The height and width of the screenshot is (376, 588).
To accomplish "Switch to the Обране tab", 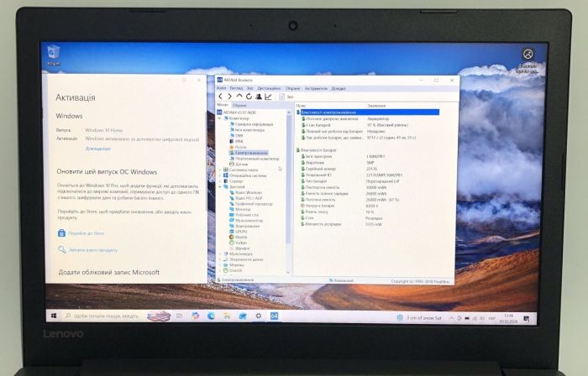I will tap(240, 105).
